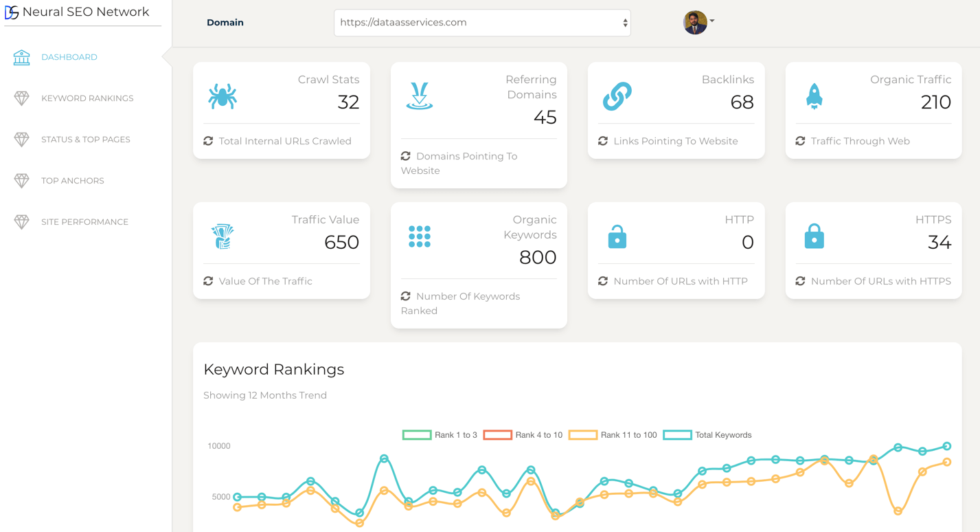
Task: Refresh Value Of The Traffic stat
Action: pyautogui.click(x=208, y=281)
